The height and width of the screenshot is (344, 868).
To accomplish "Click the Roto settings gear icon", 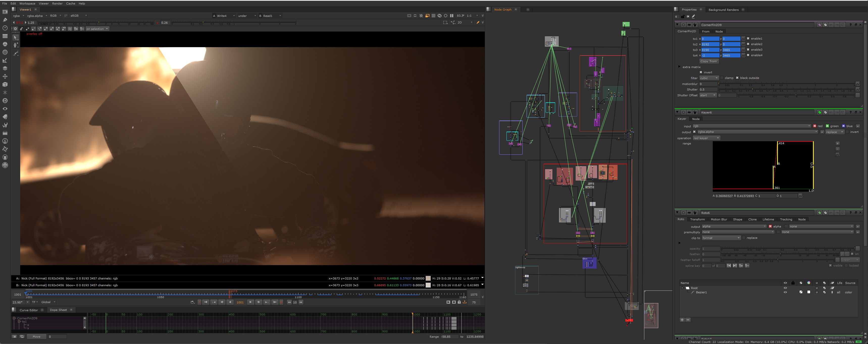I will click(x=15, y=29).
